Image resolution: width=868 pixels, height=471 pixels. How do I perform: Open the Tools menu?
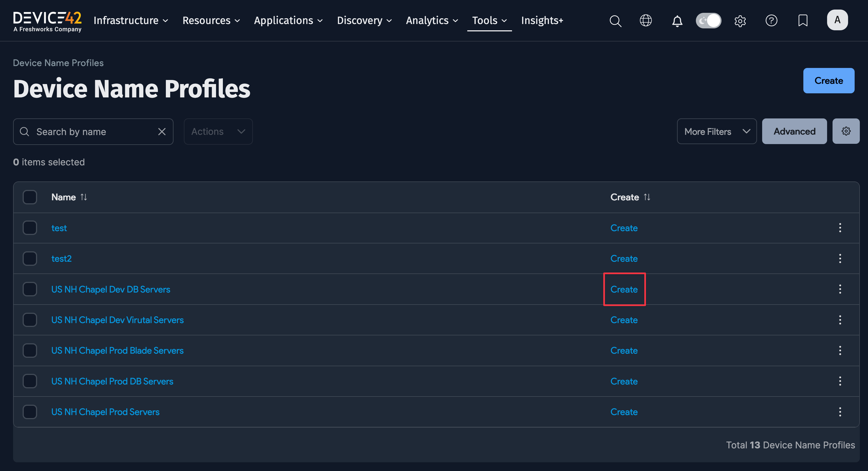click(x=489, y=20)
